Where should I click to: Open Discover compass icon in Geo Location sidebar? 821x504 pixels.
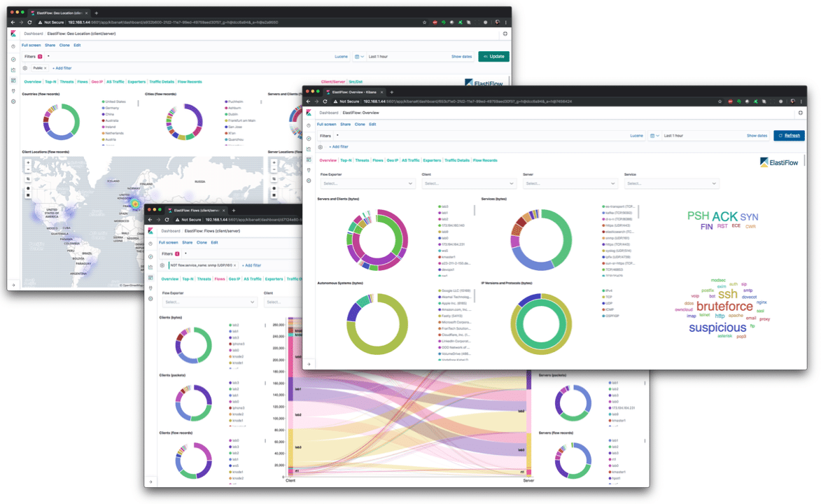[13, 59]
